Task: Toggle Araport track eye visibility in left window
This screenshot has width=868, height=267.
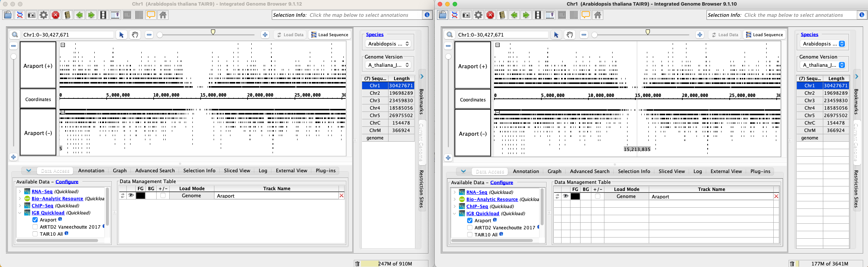Action: pyautogui.click(x=131, y=195)
